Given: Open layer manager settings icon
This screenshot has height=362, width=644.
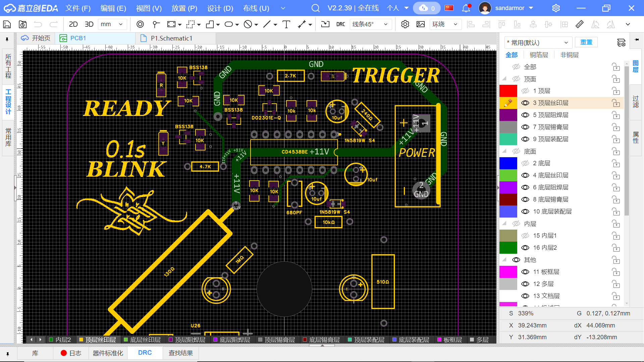Looking at the screenshot, I should pyautogui.click(x=621, y=43).
